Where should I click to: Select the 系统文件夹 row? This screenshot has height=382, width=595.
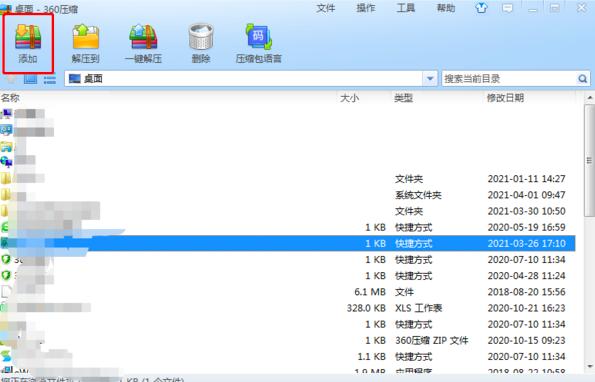288,195
